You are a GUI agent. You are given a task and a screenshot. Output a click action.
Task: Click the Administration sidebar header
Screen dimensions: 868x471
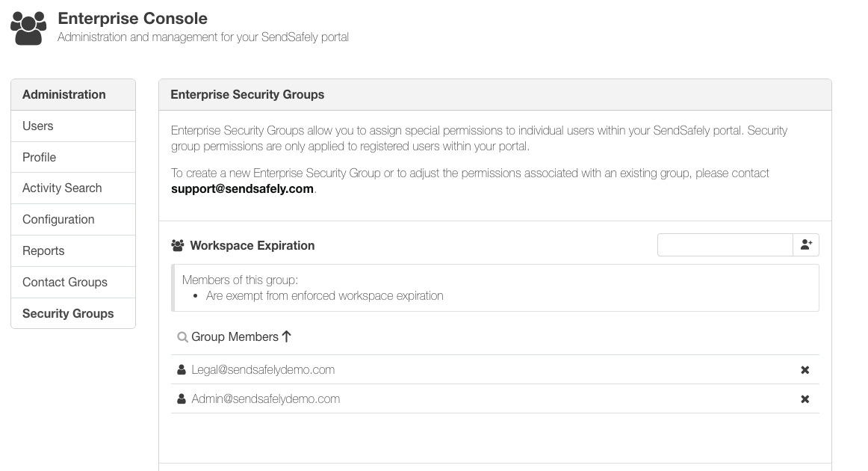click(73, 95)
